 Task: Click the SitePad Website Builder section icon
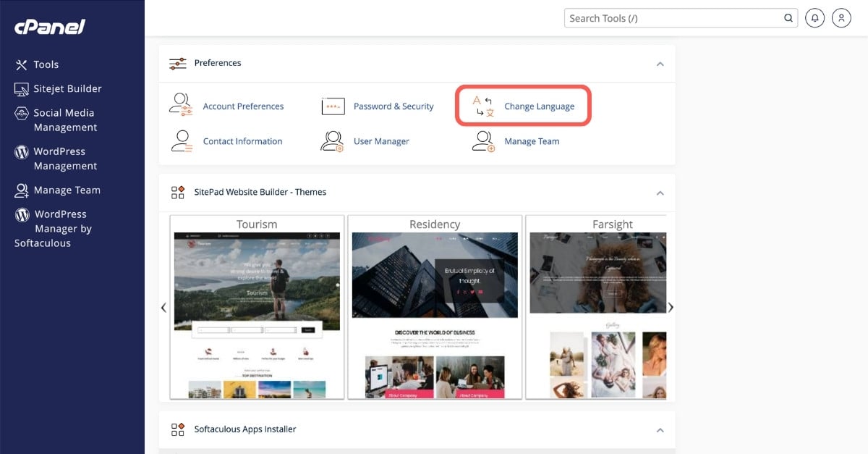(x=177, y=193)
